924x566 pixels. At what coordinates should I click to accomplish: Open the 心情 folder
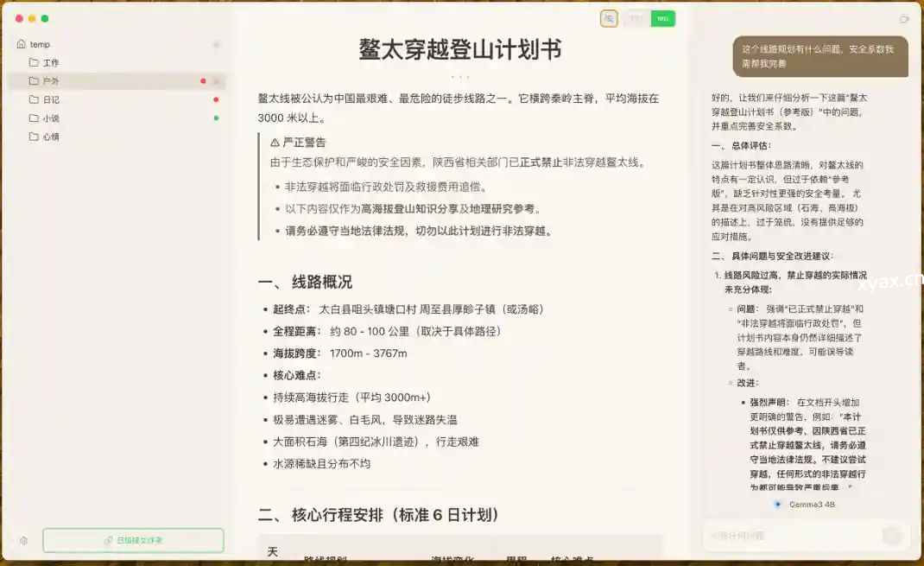click(x=51, y=137)
